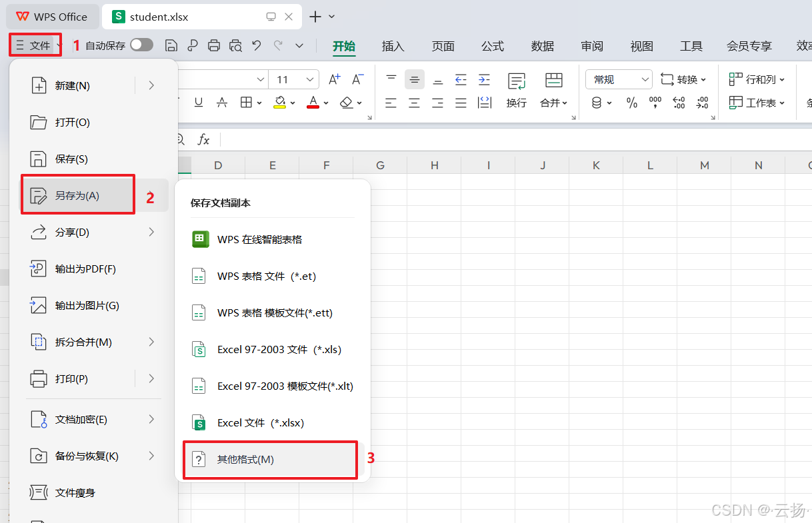This screenshot has width=812, height=523.
Task: Switch to the 公式 ribbon tab
Action: click(x=493, y=46)
